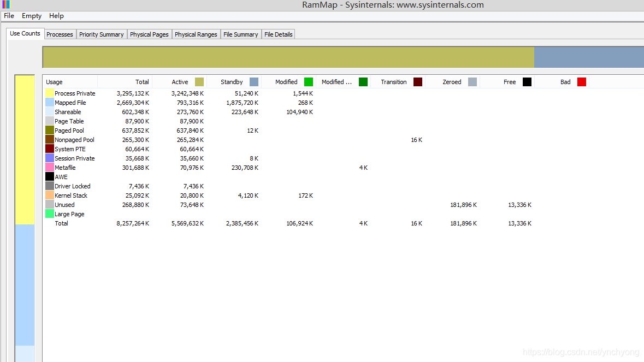
Task: Click the RamMap application icon in title bar
Action: pyautogui.click(x=6, y=4)
